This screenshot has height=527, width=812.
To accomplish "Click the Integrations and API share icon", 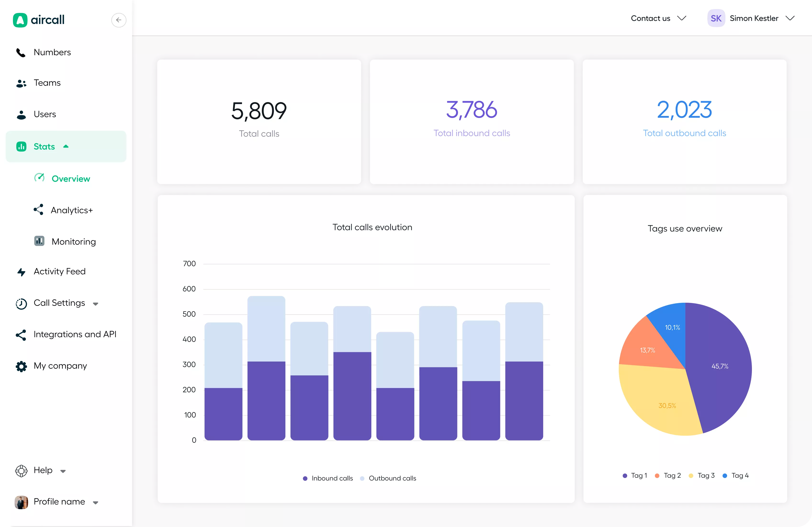I will 21,335.
